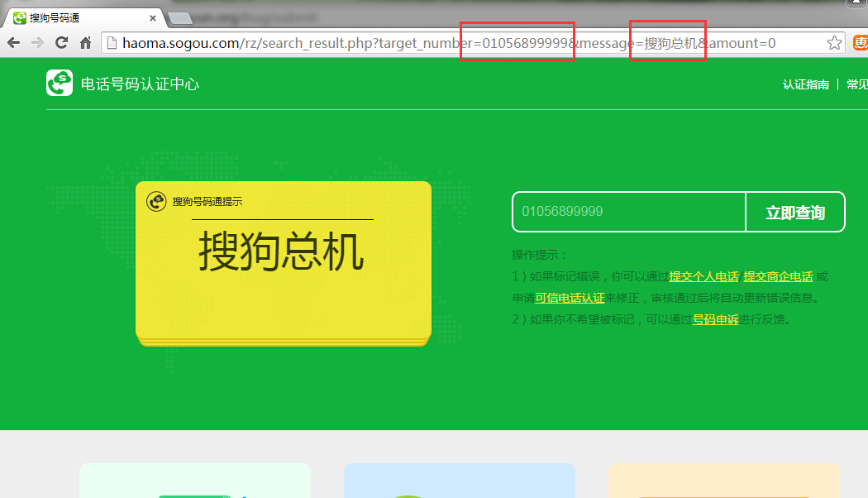Click the 电话号码认证中心 title
The height and width of the screenshot is (498, 868).
click(140, 84)
